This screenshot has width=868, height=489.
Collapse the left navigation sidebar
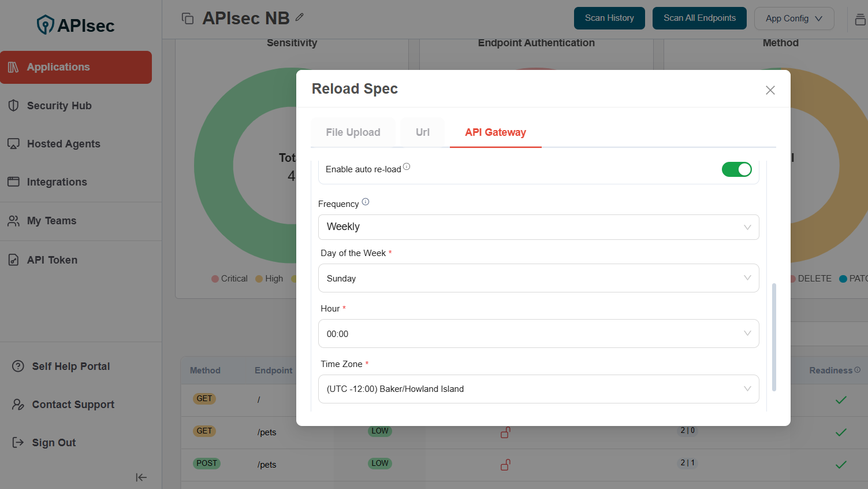(x=141, y=477)
